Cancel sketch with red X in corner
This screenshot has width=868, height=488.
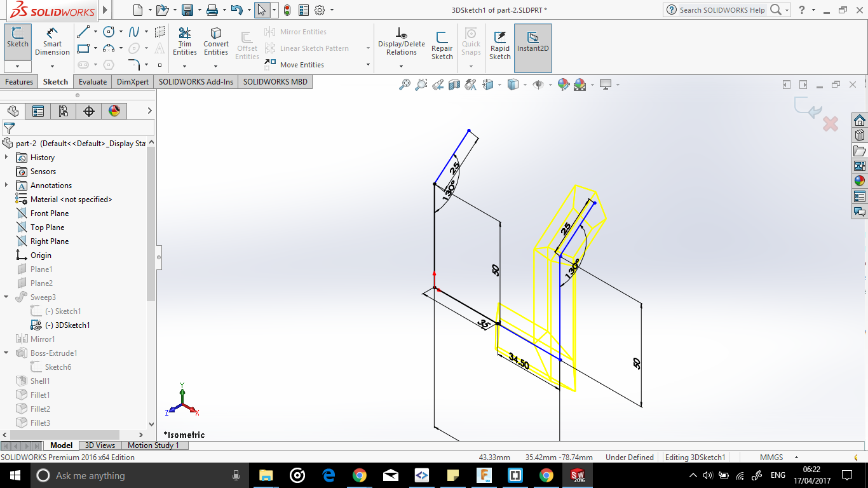[830, 123]
